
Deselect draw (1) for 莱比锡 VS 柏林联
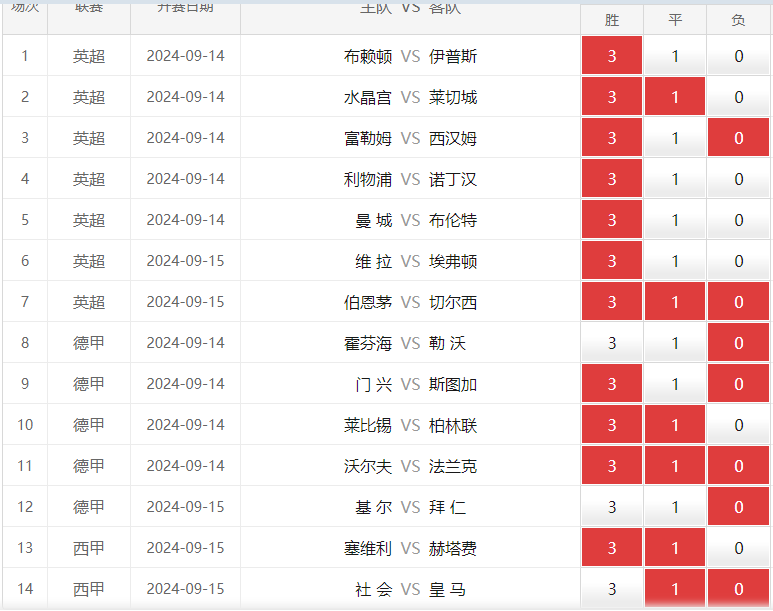pyautogui.click(x=675, y=424)
